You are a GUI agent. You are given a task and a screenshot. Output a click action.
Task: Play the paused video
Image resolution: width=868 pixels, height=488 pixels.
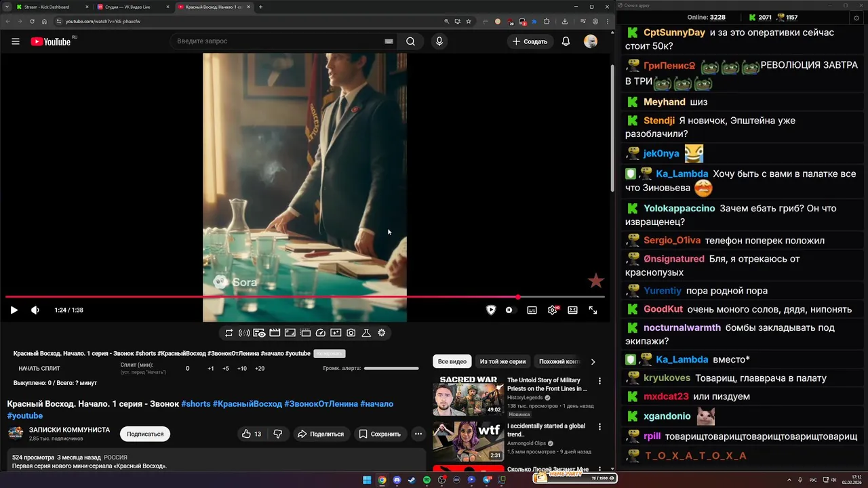(x=14, y=310)
